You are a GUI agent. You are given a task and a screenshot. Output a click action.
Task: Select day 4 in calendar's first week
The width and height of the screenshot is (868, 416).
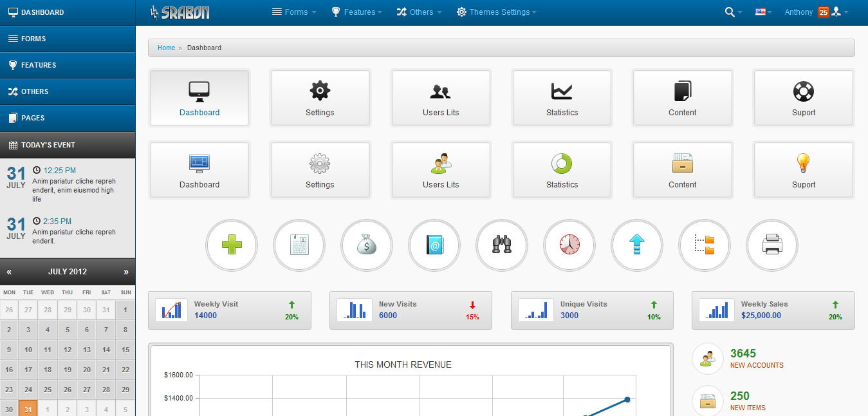(48, 330)
